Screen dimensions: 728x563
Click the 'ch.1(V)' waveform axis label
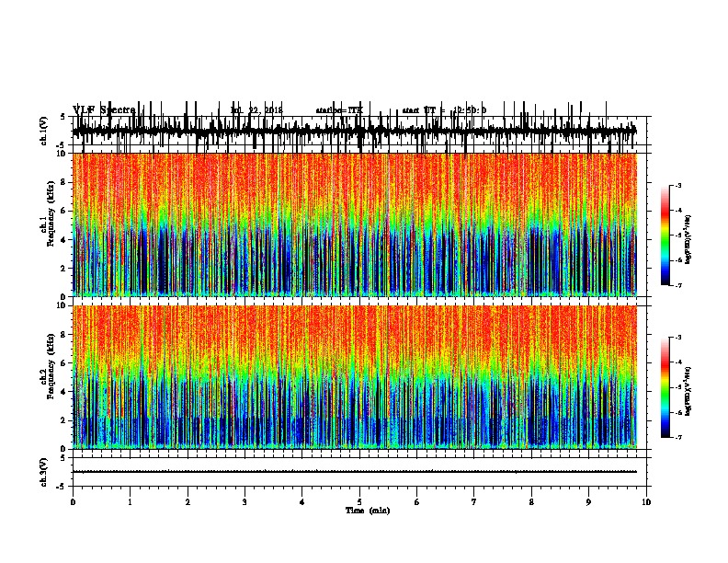[x=44, y=131]
